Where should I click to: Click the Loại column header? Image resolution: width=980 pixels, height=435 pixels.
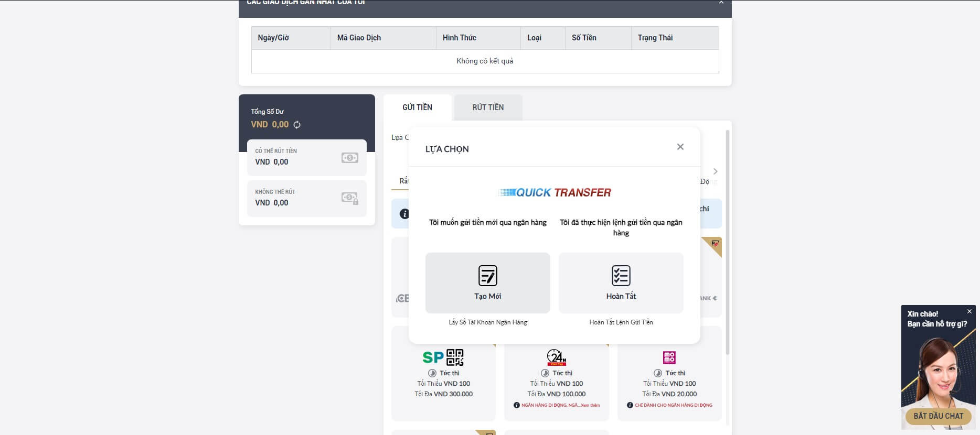[x=543, y=38]
